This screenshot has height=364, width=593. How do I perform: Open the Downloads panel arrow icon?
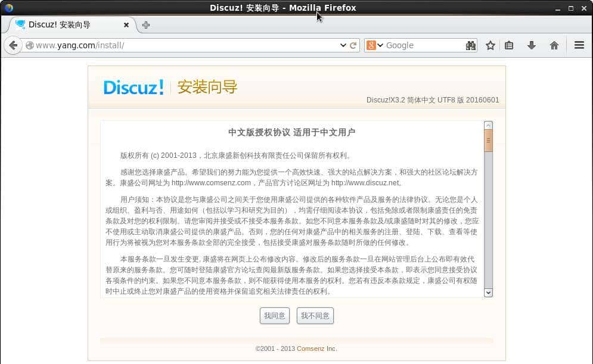531,45
